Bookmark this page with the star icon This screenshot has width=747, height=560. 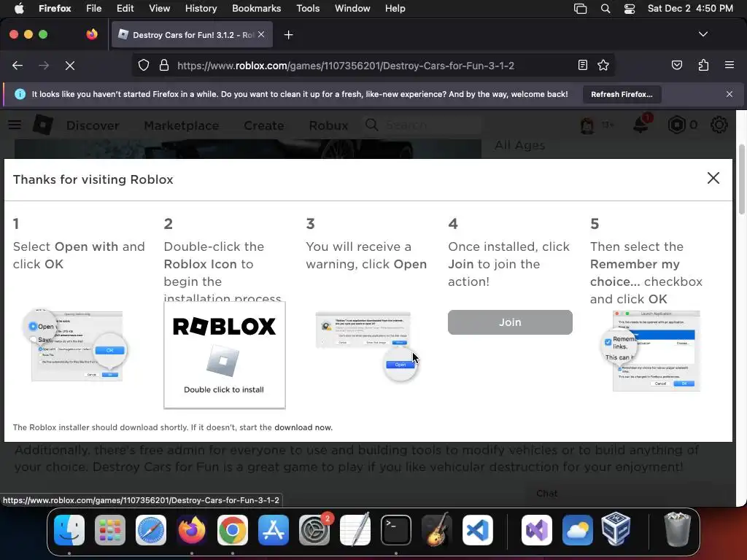(x=603, y=65)
